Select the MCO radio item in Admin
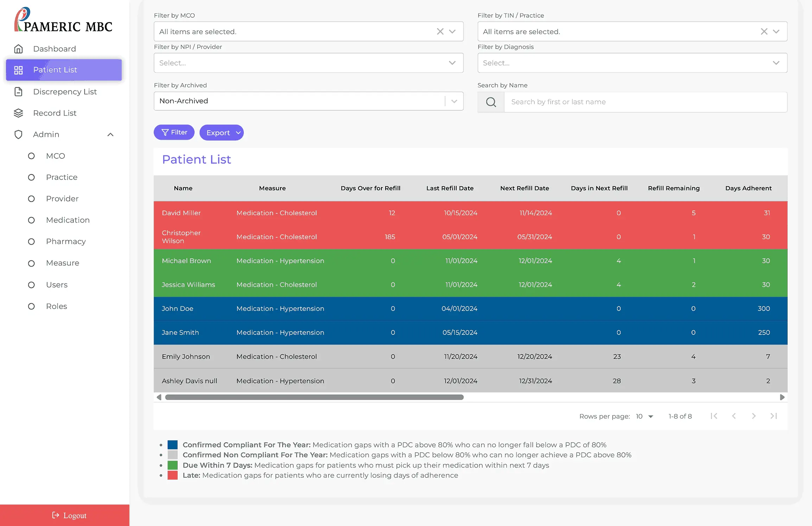 pyautogui.click(x=31, y=156)
